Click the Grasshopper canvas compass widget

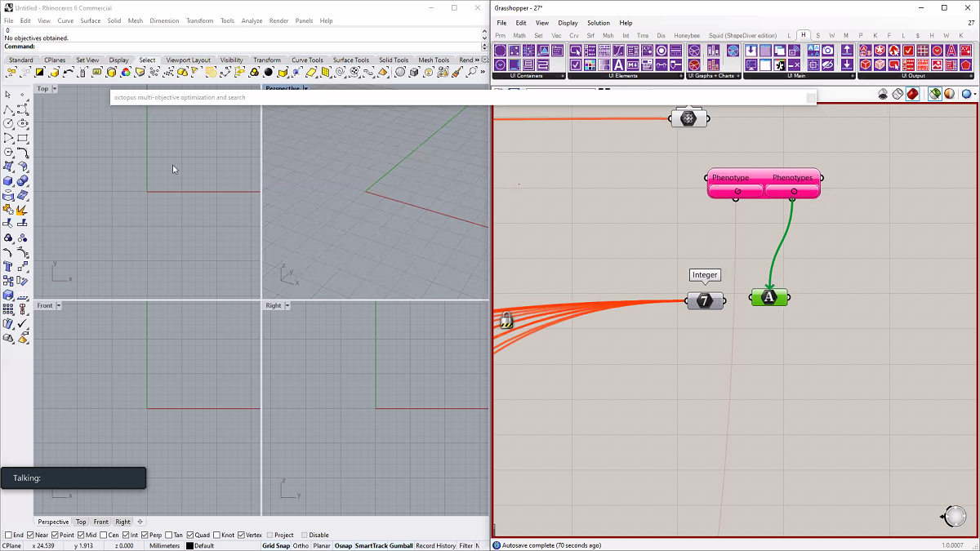coord(955,516)
